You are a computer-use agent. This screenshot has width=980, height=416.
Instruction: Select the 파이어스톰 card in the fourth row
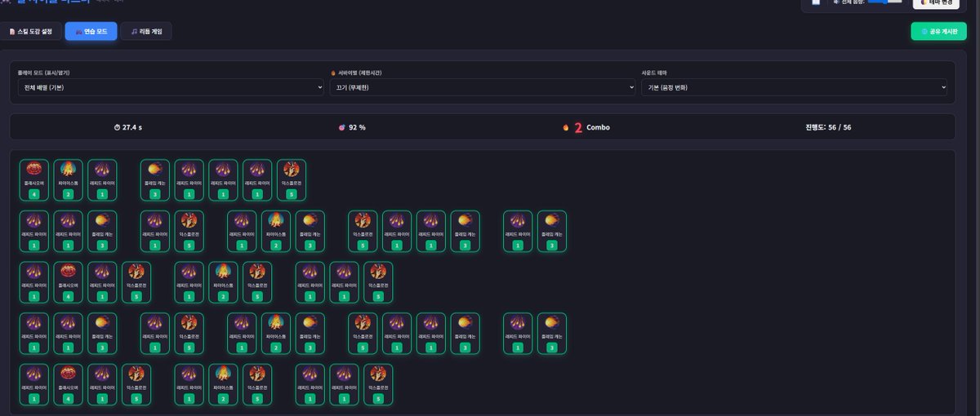point(276,334)
